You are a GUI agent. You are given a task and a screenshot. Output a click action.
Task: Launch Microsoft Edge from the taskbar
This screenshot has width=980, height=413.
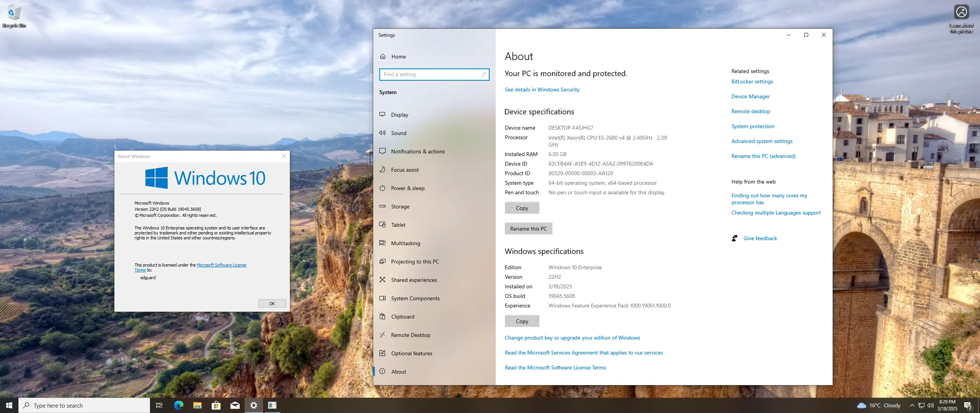click(178, 405)
